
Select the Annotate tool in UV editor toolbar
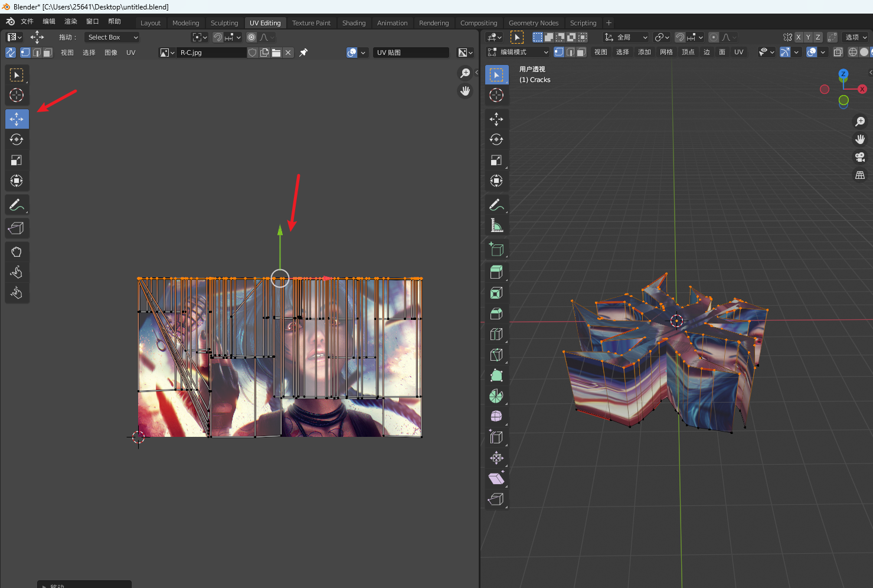(x=17, y=205)
